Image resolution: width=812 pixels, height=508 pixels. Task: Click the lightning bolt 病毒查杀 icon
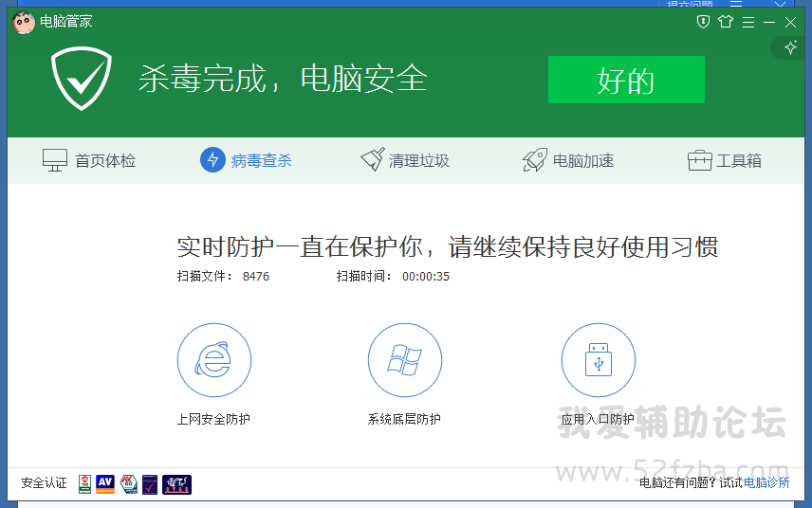pos(212,160)
